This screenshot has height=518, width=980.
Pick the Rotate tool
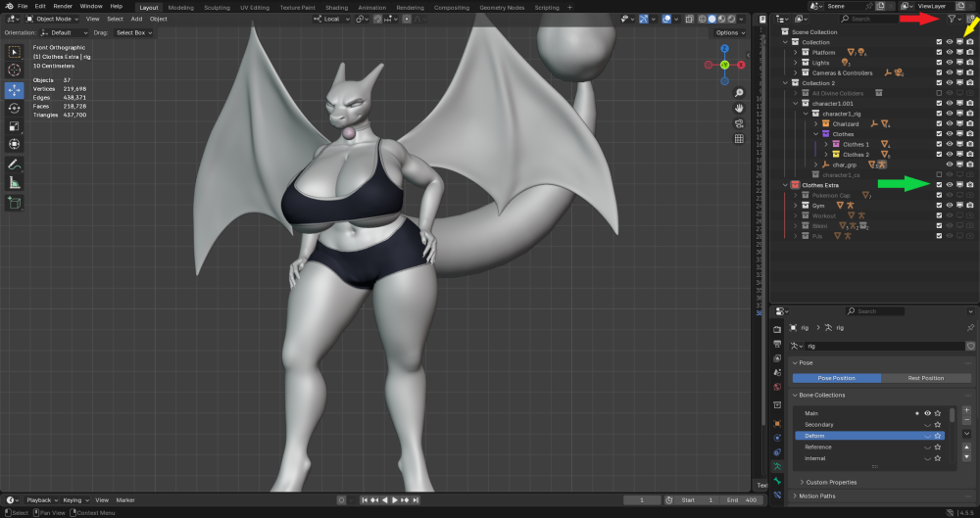pyautogui.click(x=15, y=108)
